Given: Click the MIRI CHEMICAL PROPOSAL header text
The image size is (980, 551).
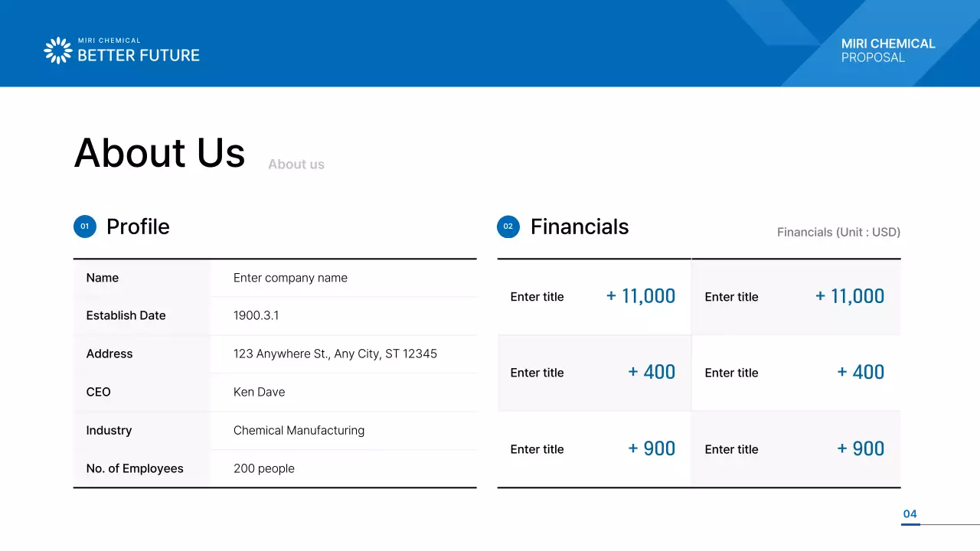Looking at the screenshot, I should [x=888, y=51].
